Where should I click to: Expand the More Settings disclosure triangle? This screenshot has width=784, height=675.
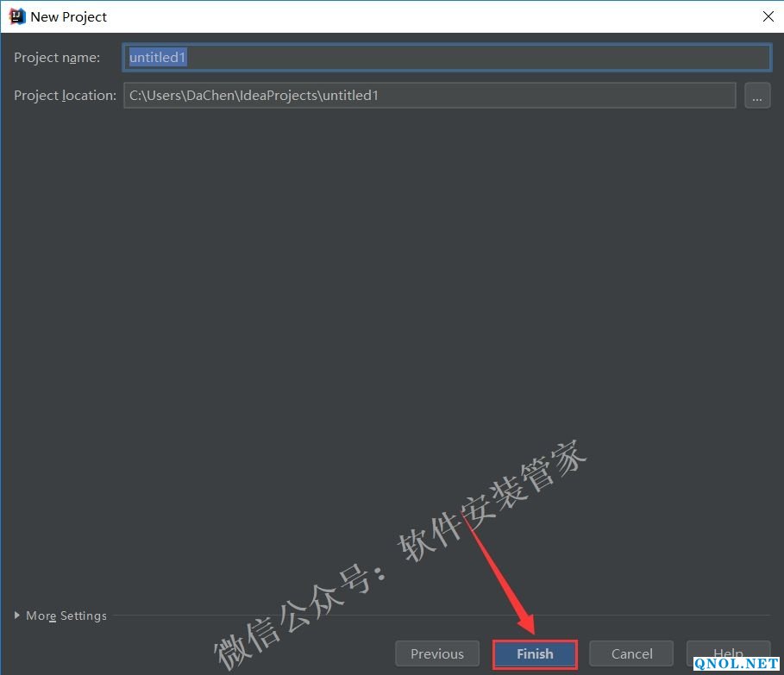tap(17, 616)
